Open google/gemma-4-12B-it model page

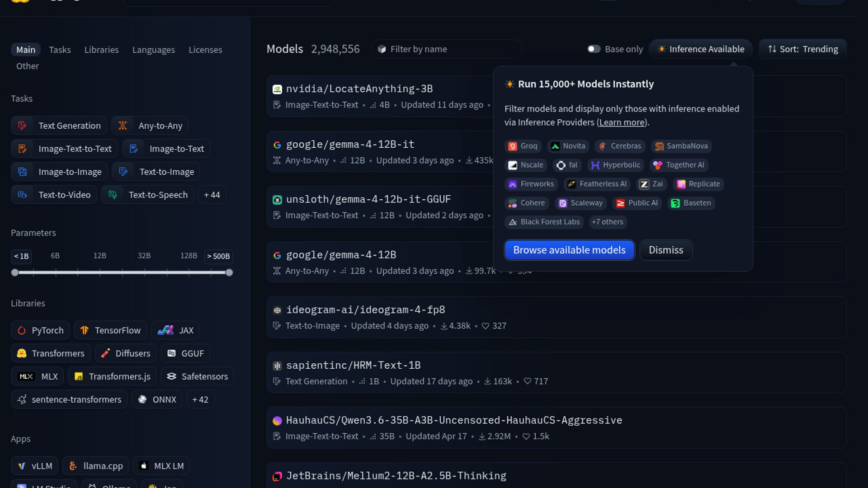350,144
